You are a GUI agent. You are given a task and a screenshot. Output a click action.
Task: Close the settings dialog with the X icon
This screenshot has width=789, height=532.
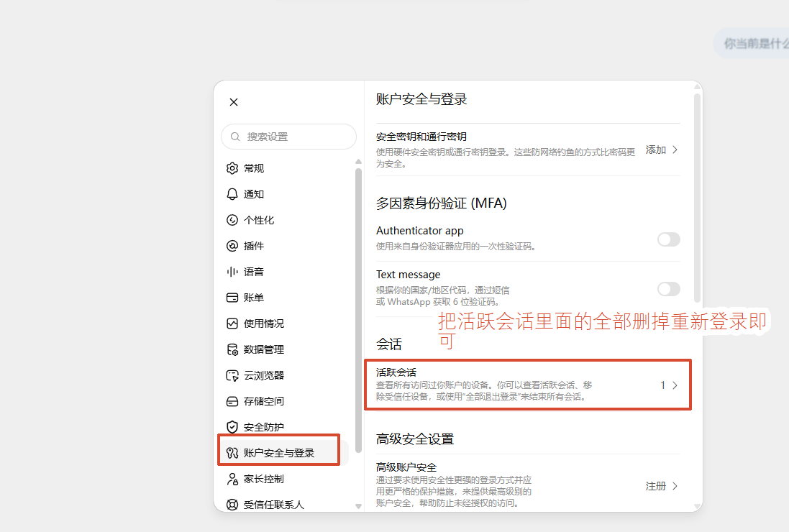[234, 102]
